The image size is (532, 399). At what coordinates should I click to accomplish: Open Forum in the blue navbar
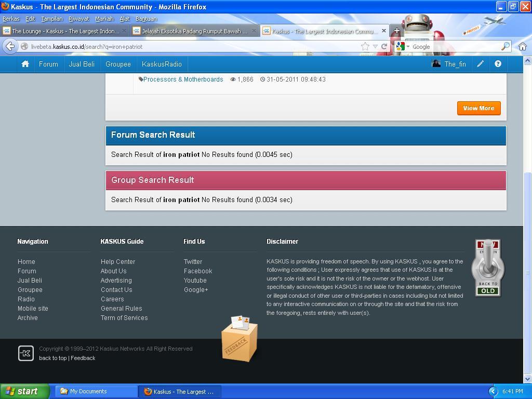click(48, 64)
